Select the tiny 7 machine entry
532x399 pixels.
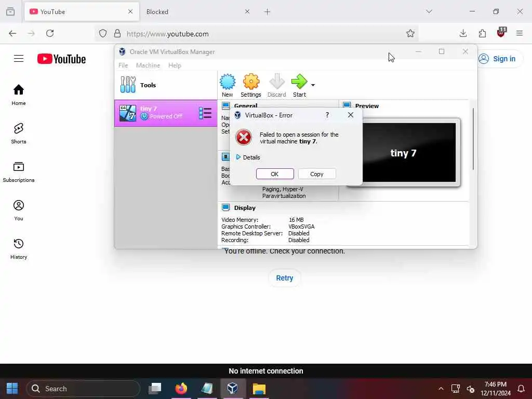click(x=166, y=113)
